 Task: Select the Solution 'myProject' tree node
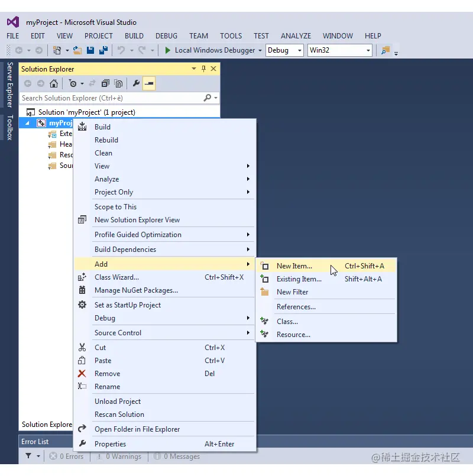pyautogui.click(x=86, y=112)
